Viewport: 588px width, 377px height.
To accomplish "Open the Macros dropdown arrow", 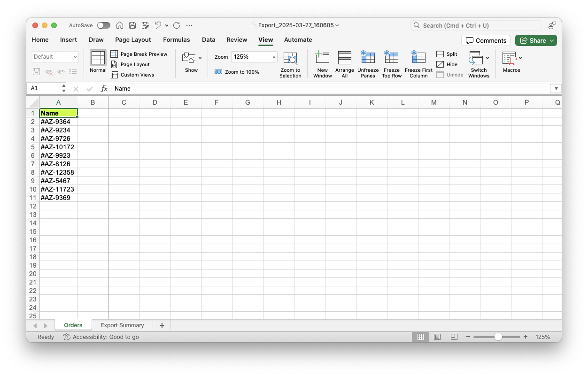I will click(x=520, y=58).
